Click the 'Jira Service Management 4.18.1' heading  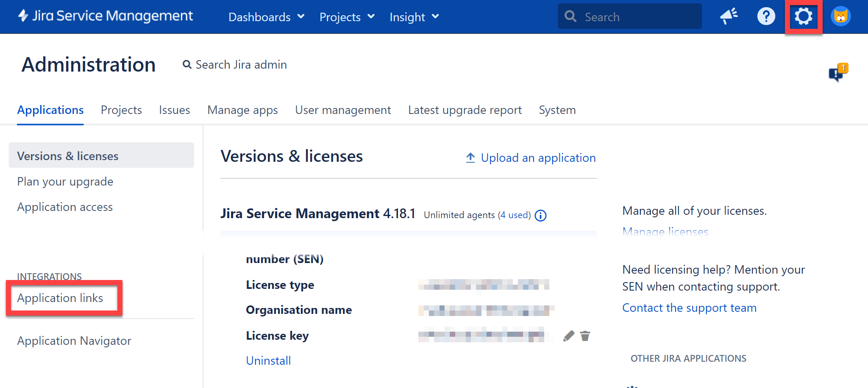tap(318, 213)
